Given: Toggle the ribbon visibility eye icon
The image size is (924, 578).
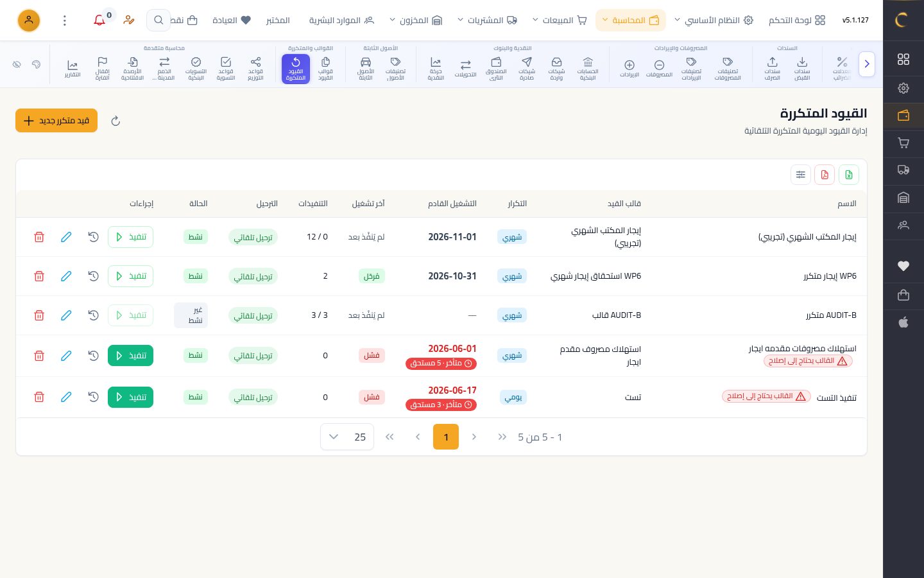Looking at the screenshot, I should (x=17, y=64).
